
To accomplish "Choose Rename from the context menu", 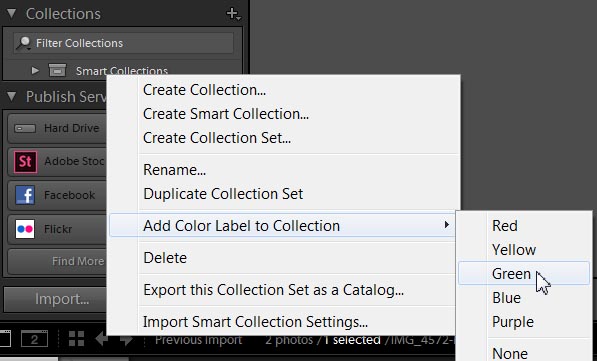I will click(x=284, y=170).
